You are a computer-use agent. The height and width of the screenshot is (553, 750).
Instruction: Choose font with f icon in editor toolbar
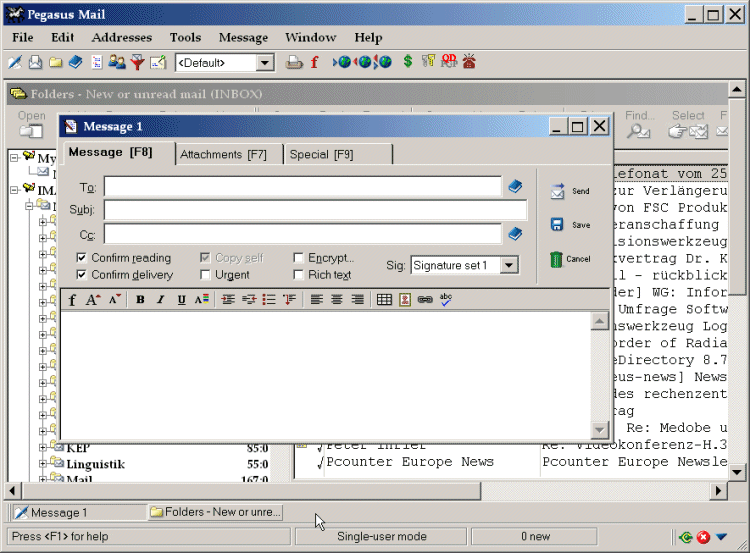coord(72,300)
